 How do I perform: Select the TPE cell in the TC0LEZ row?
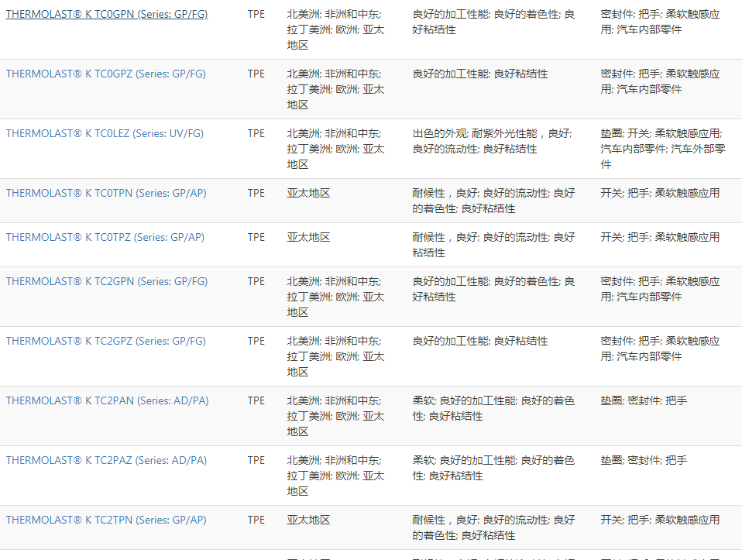pos(256,133)
